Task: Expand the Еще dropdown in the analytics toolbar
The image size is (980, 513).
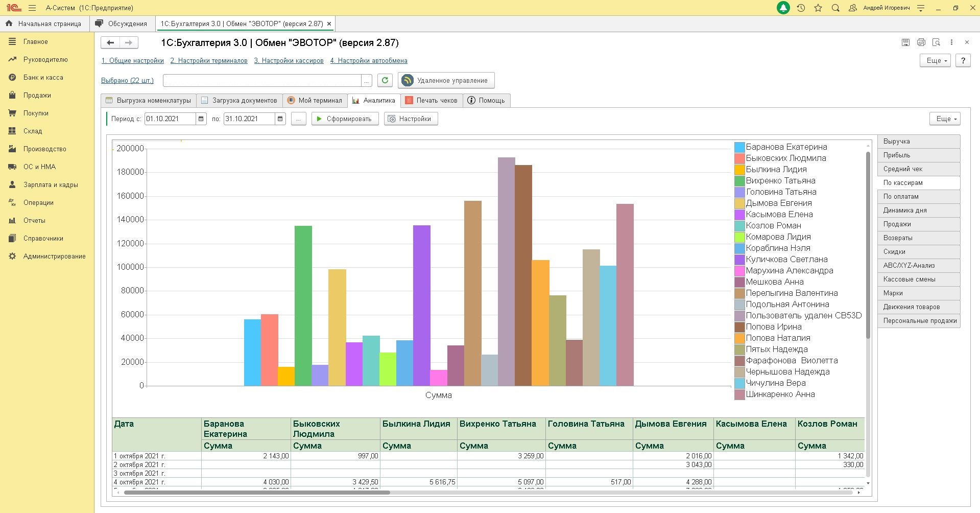Action: pos(945,119)
